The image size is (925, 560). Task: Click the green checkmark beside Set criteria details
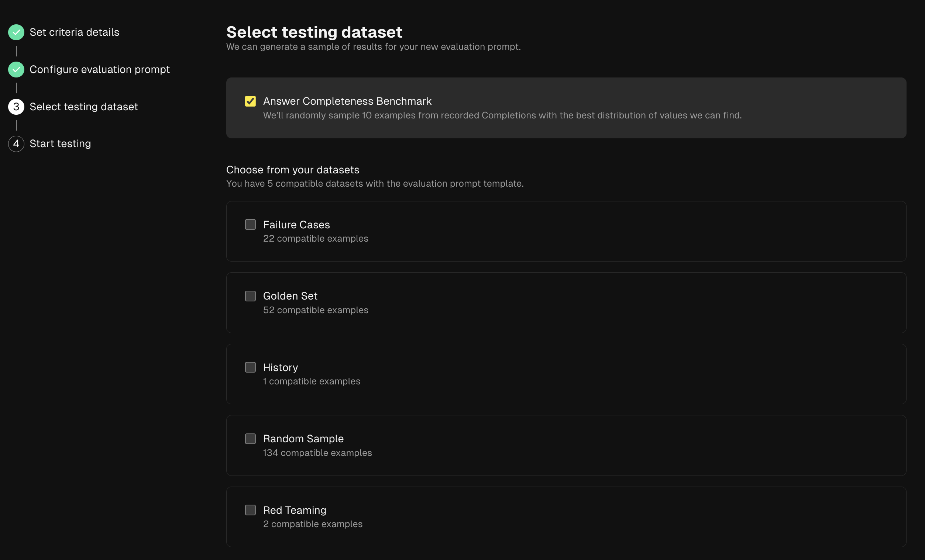pos(16,32)
